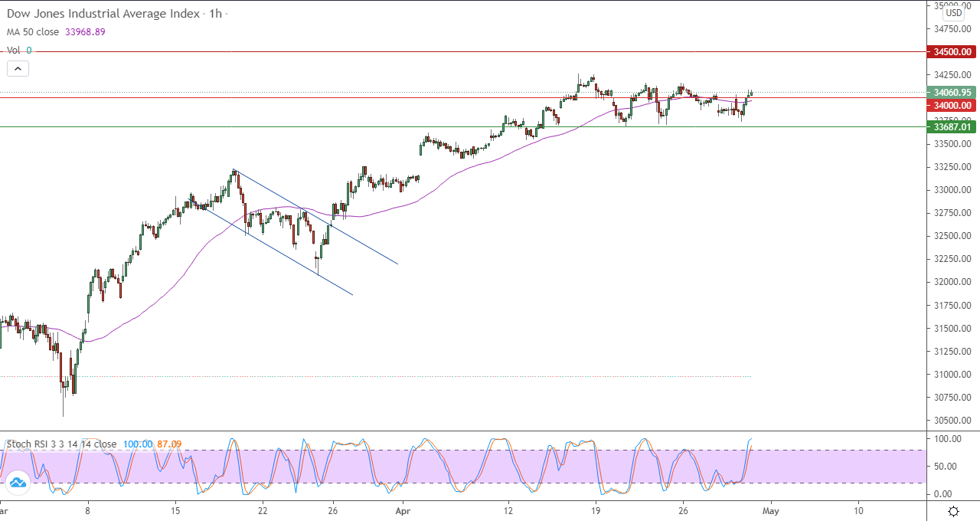Click the 31000.00 price axis tick
This screenshot has width=980, height=521.
tap(952, 374)
